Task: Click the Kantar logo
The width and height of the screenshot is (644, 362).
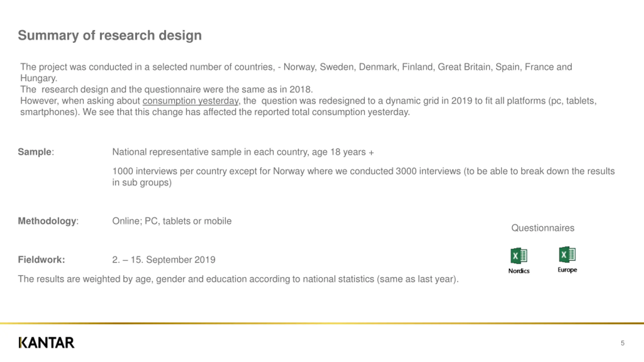Action: 47,343
